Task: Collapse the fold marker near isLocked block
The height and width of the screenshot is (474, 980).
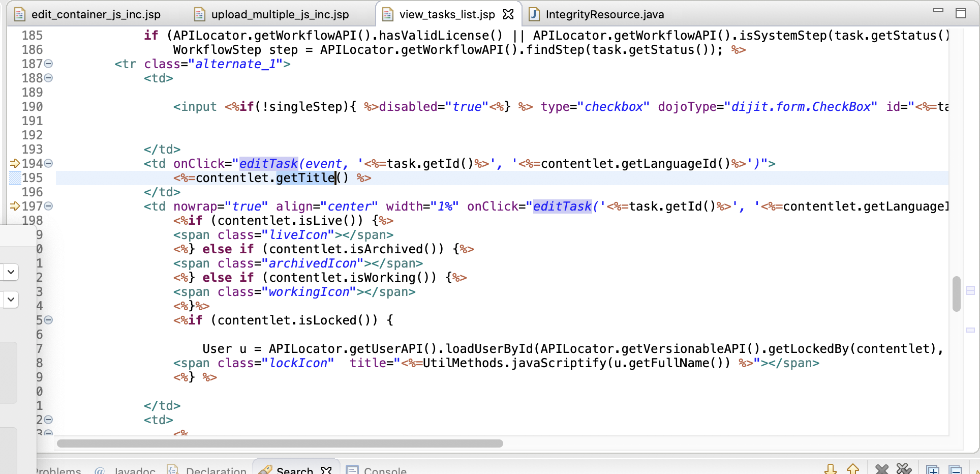Action: [48, 320]
